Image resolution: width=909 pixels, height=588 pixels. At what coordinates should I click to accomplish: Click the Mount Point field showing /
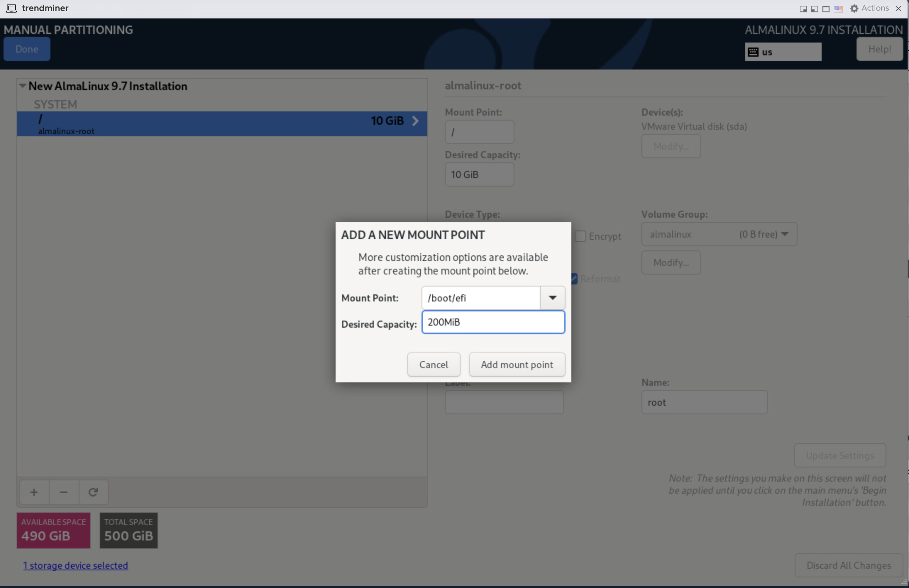click(479, 132)
